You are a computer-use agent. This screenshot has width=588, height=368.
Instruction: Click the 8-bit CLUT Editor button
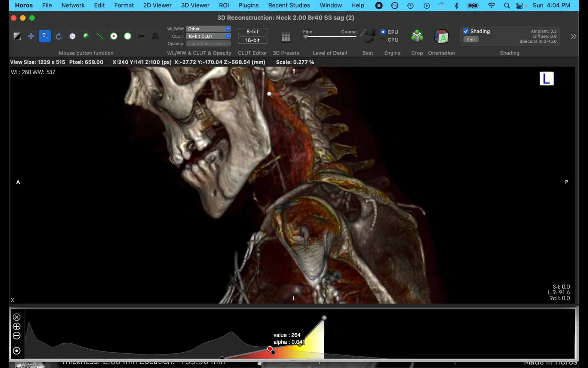click(x=252, y=32)
